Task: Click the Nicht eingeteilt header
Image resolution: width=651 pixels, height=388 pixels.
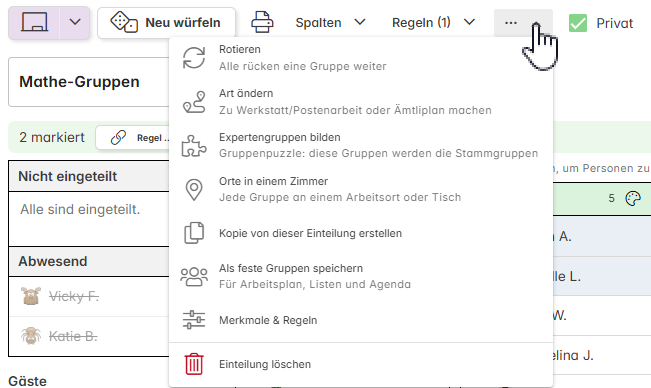Action: coord(89,176)
